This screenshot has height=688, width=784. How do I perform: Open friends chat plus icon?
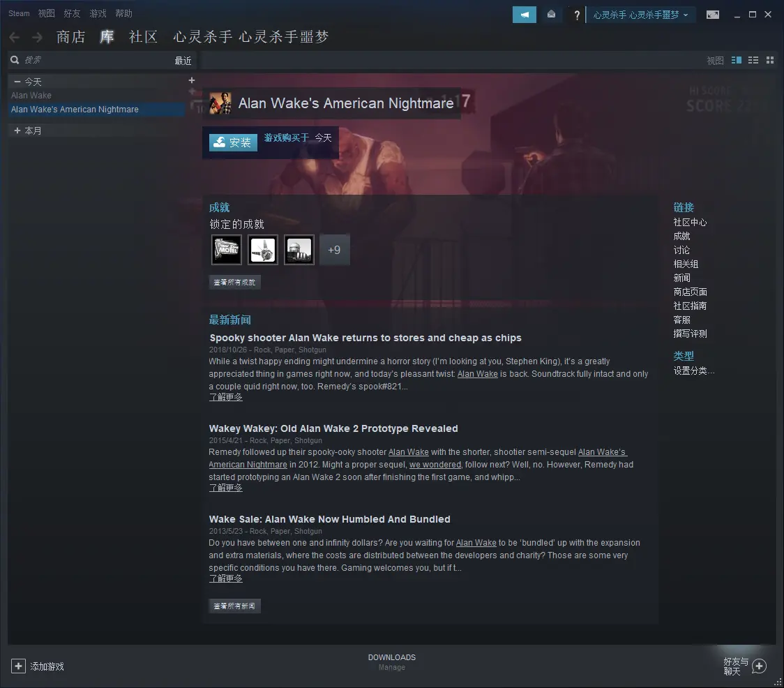[x=759, y=666]
